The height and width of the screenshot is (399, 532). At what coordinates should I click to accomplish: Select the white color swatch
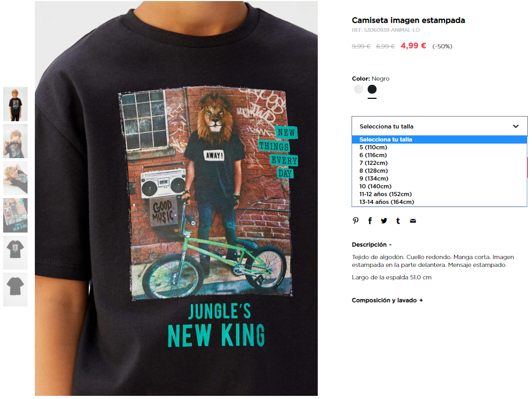358,89
